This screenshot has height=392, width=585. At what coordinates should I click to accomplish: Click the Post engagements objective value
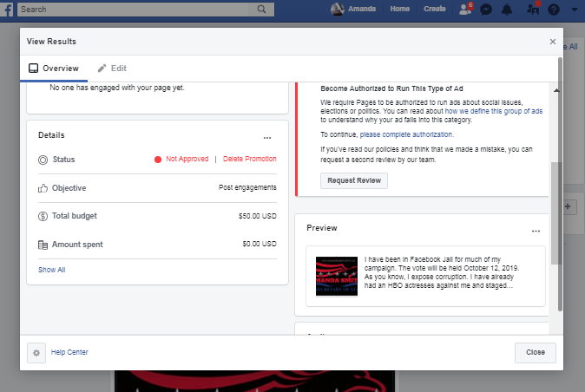tap(247, 187)
